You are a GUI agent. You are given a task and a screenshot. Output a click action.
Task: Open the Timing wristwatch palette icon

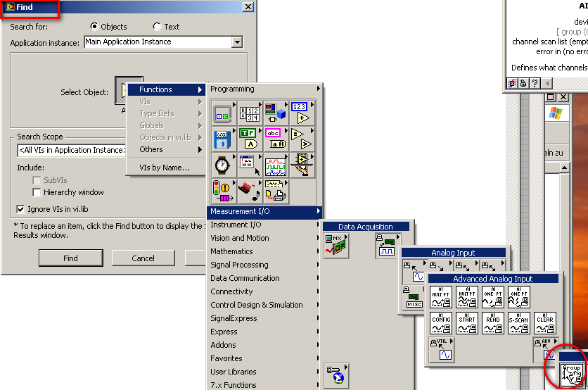[x=224, y=165]
